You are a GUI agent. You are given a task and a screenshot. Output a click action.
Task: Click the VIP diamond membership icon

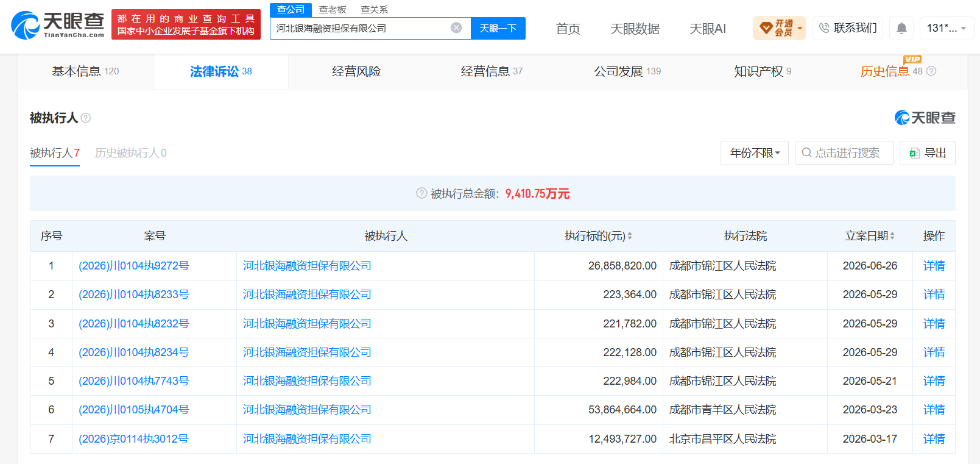coord(766,28)
